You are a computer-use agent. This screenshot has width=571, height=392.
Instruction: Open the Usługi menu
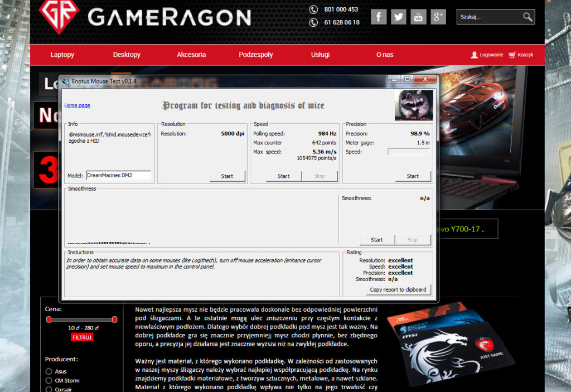pyautogui.click(x=320, y=55)
